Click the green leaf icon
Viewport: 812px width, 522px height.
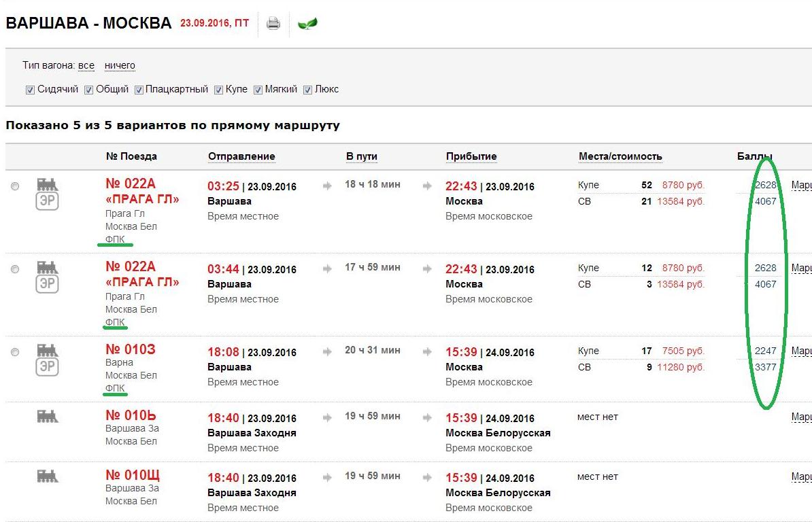[x=307, y=24]
